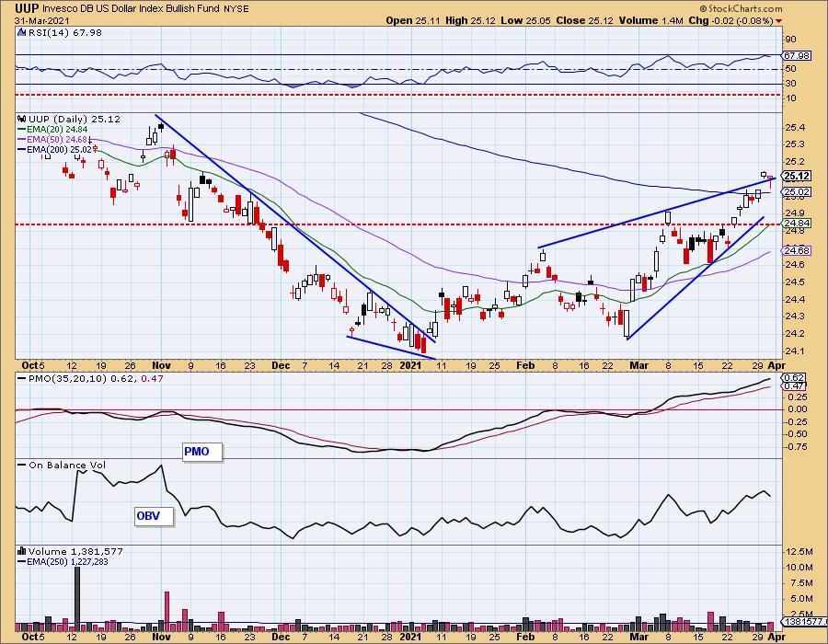Screen dimensions: 828x644
Task: Click the High 25.12 value
Action: coord(470,20)
